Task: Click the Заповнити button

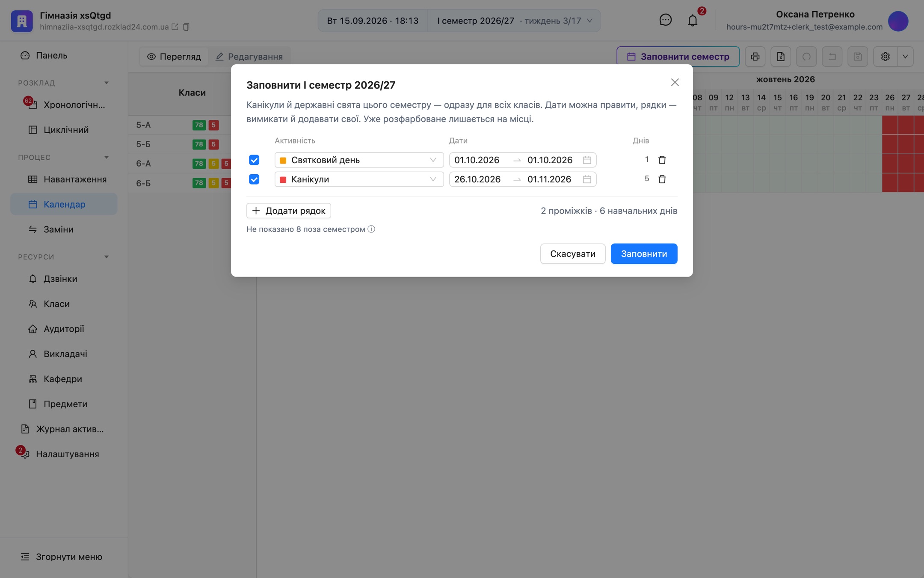Action: [x=644, y=254]
